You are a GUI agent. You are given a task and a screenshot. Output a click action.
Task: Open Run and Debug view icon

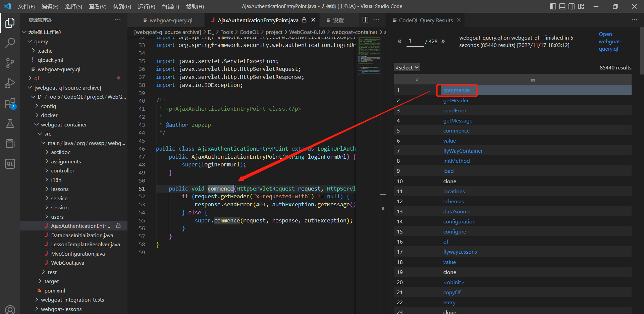pyautogui.click(x=10, y=83)
